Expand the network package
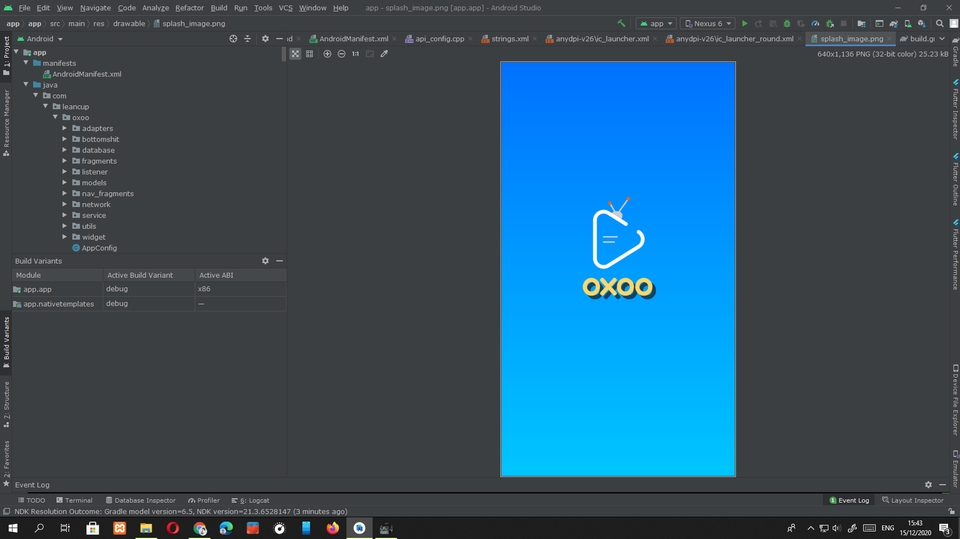 (x=65, y=205)
